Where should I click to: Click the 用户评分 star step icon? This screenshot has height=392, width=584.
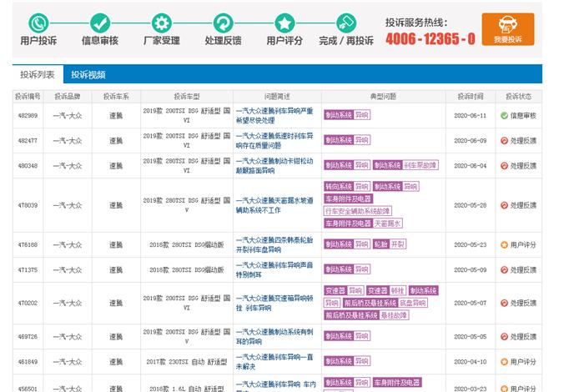(284, 23)
